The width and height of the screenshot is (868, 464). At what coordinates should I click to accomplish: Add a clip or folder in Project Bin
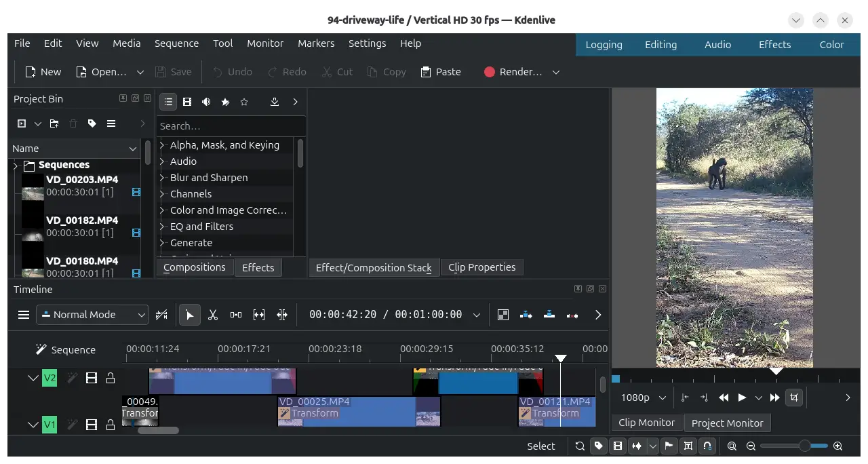(22, 123)
